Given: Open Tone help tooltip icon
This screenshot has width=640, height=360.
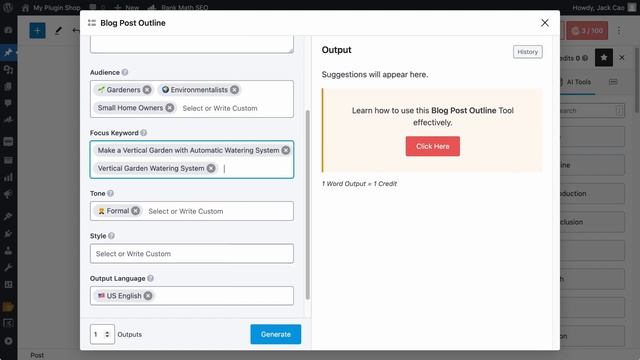Looking at the screenshot, I should (x=110, y=193).
